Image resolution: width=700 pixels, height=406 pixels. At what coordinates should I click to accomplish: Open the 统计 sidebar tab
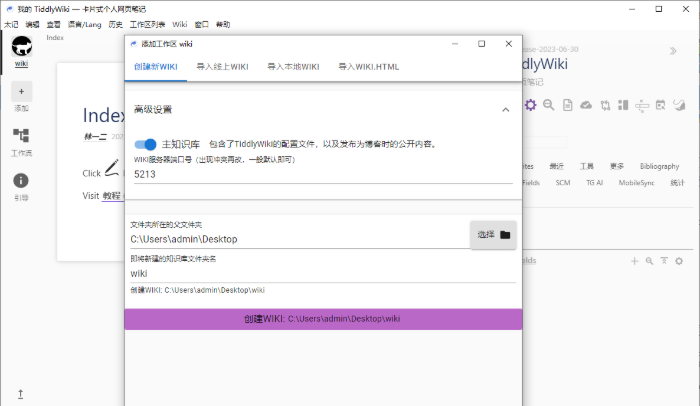click(x=677, y=183)
